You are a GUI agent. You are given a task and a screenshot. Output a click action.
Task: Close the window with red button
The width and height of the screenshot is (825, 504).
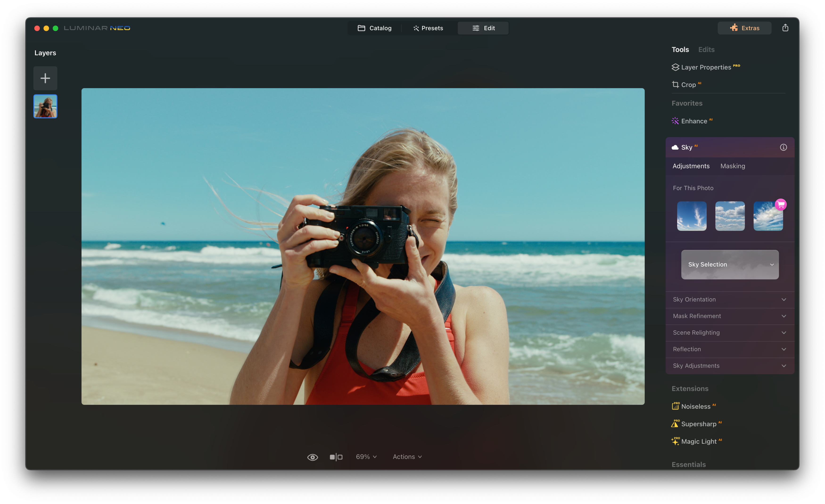37,28
